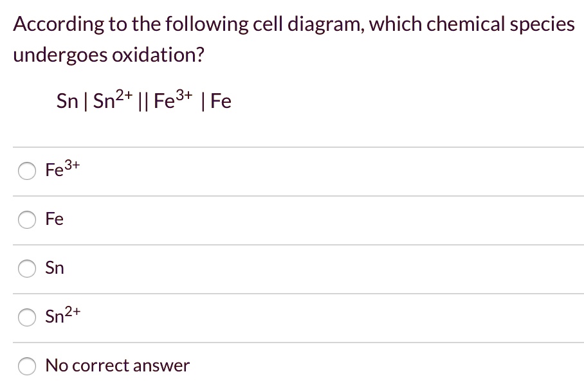584x392 pixels.
Task: Click the No correct answer text
Action: pos(117,366)
